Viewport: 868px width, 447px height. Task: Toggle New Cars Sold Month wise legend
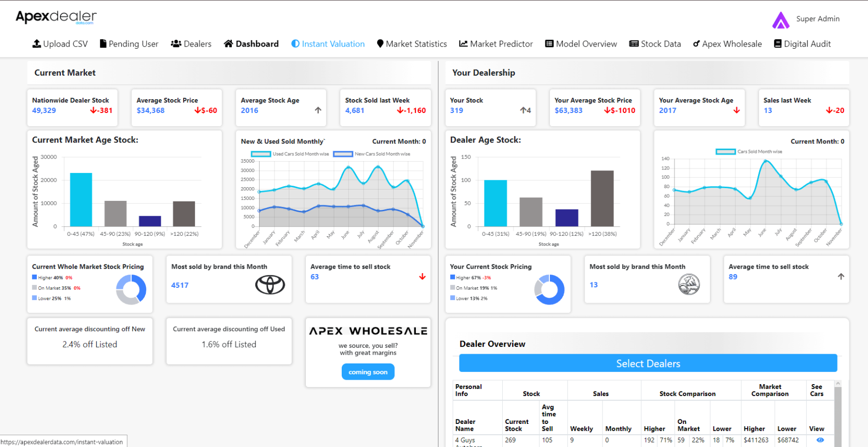tap(372, 154)
